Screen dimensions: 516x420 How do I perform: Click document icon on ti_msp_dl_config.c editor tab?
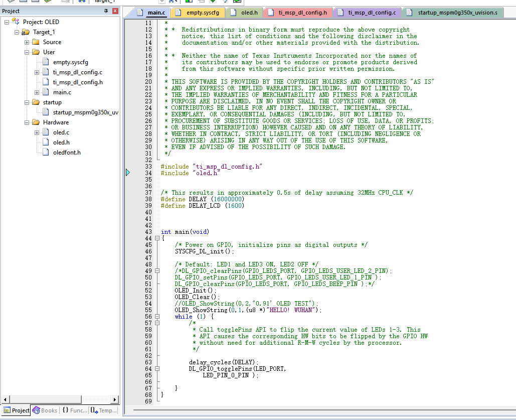pyautogui.click(x=340, y=13)
